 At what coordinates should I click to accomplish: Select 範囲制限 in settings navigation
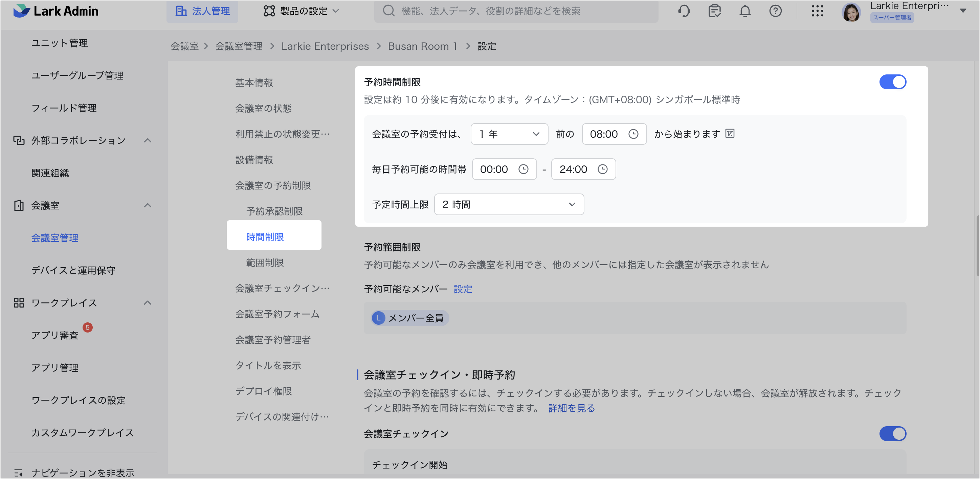coord(265,263)
